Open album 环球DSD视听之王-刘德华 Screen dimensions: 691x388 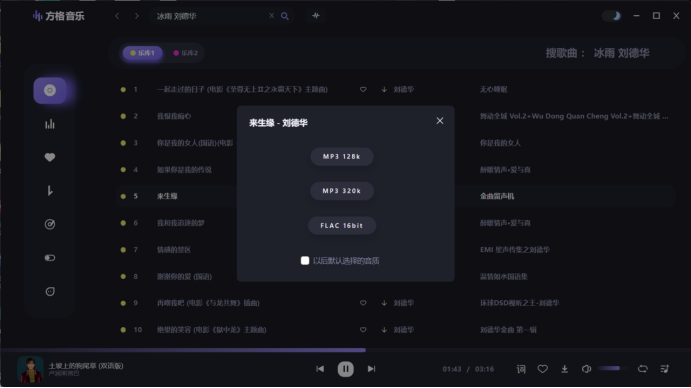pyautogui.click(x=519, y=303)
